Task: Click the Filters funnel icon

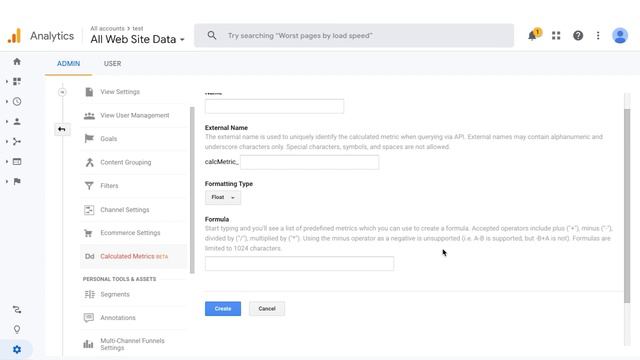Action: [x=89, y=186]
